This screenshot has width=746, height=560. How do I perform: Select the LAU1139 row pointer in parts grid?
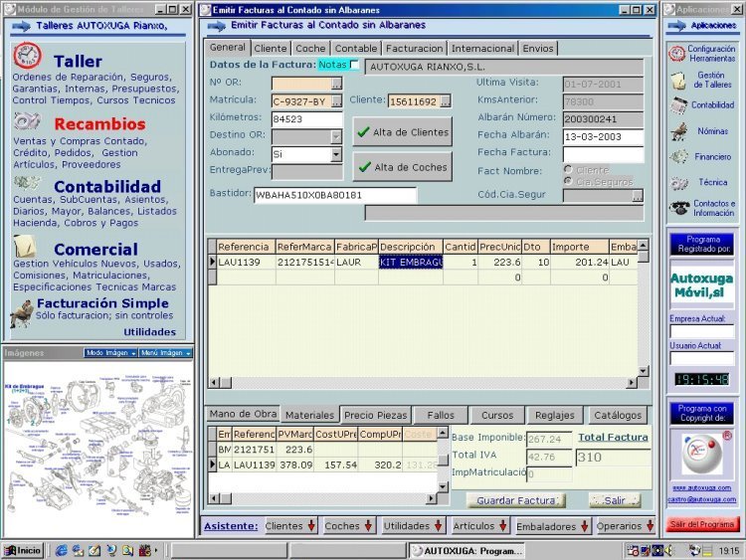(x=212, y=262)
